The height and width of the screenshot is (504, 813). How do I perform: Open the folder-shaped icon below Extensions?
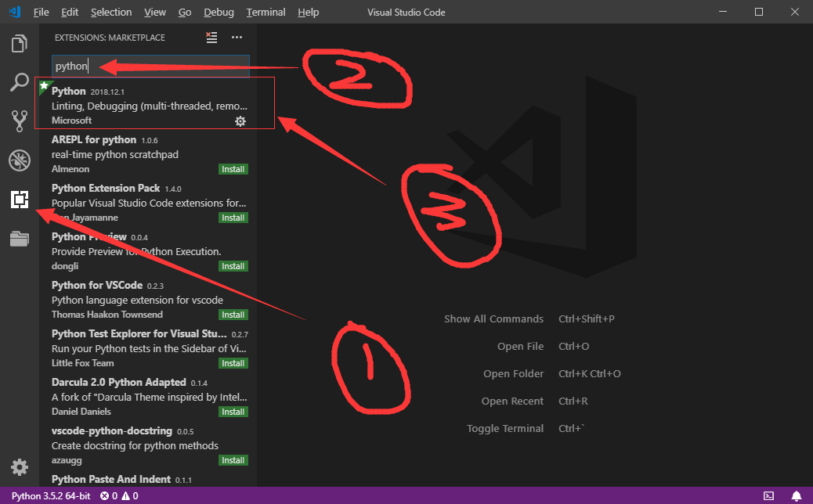pos(20,239)
